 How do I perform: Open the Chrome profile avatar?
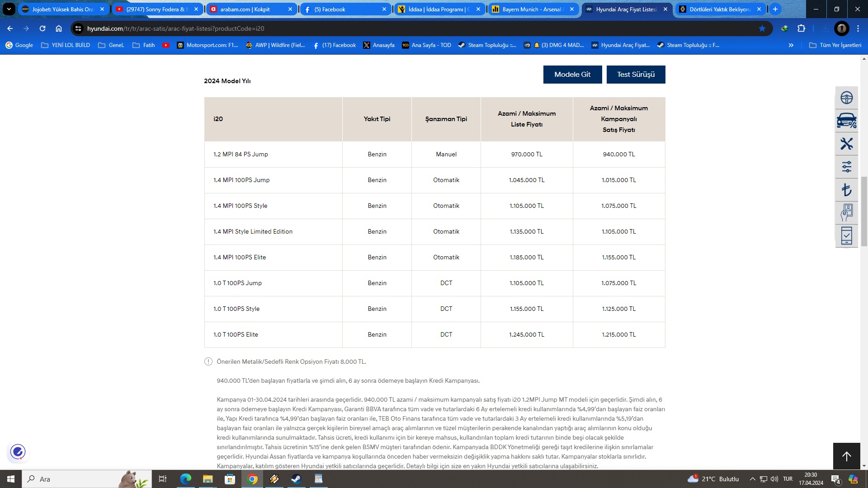click(x=841, y=28)
